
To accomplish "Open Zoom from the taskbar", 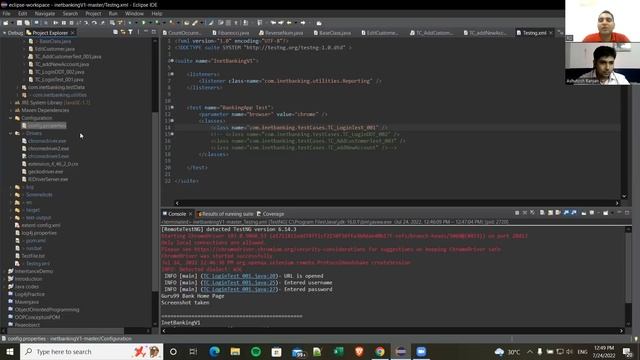I will pyautogui.click(x=421, y=351).
